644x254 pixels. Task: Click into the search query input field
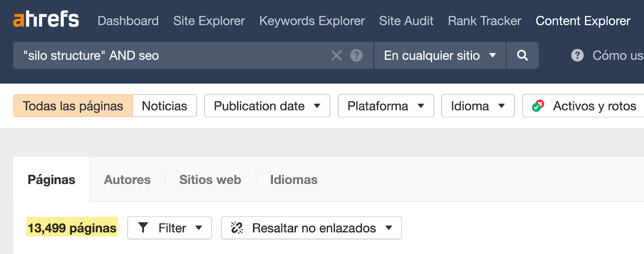click(173, 55)
